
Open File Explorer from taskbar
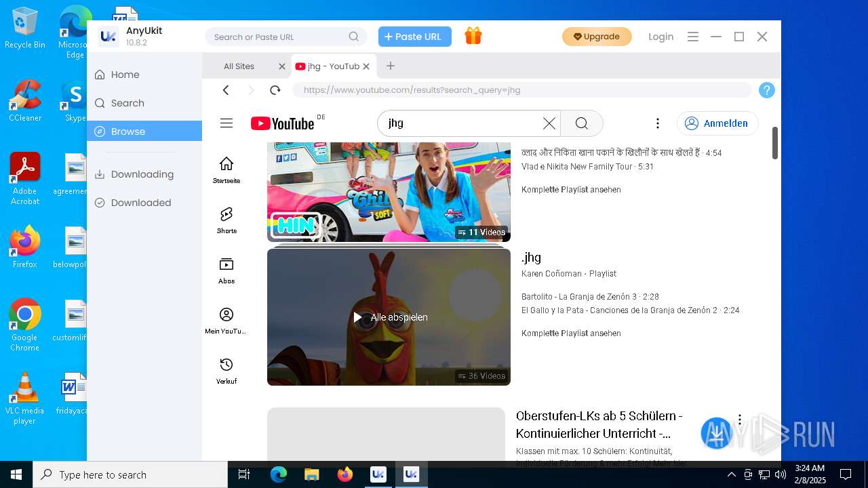311,474
